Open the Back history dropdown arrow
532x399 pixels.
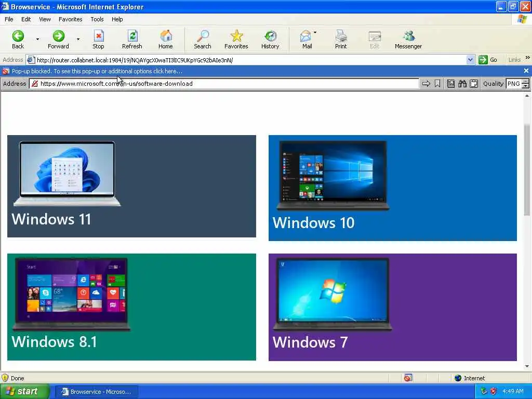37,39
